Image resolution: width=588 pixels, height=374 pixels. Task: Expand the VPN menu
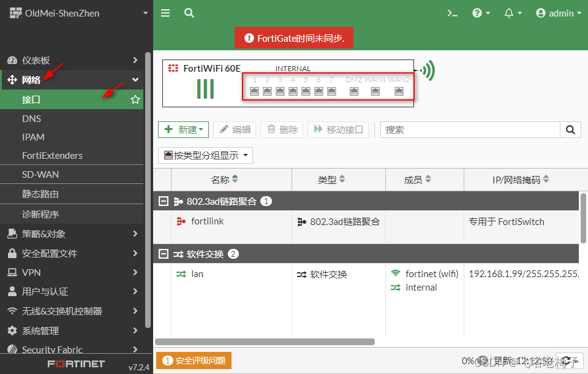pyautogui.click(x=72, y=273)
